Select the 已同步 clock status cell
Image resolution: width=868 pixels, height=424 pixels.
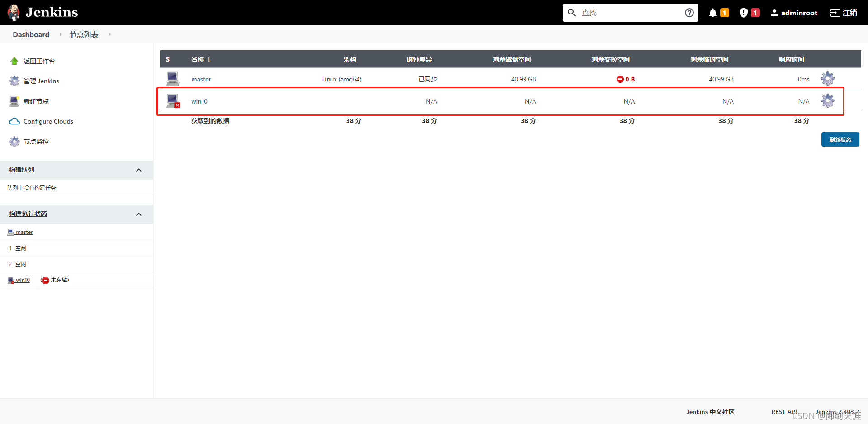click(428, 79)
